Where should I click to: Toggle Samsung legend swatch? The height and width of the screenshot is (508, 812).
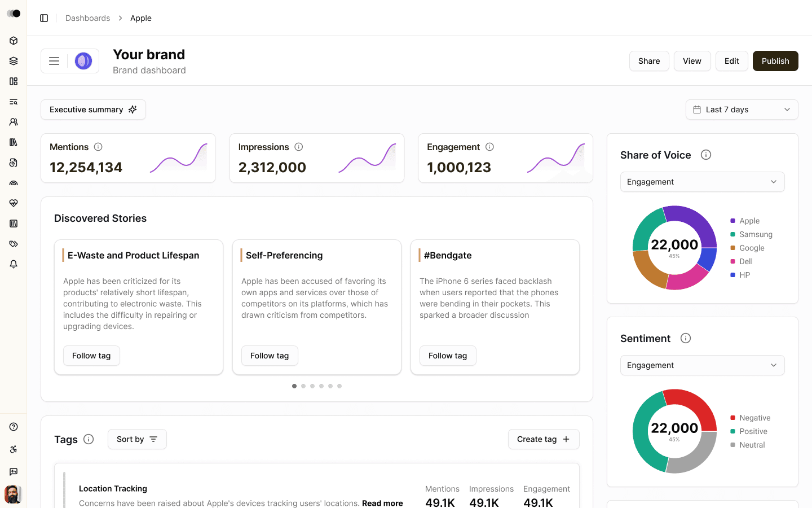tap(732, 234)
